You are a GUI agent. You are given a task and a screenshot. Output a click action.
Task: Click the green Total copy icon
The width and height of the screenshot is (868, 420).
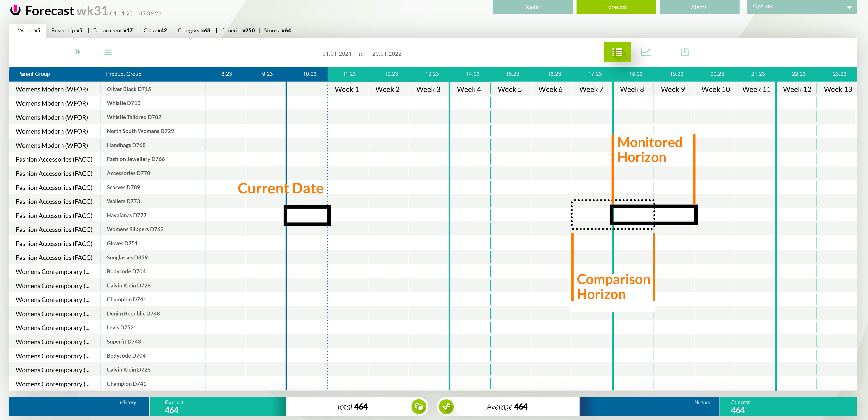[x=418, y=407]
